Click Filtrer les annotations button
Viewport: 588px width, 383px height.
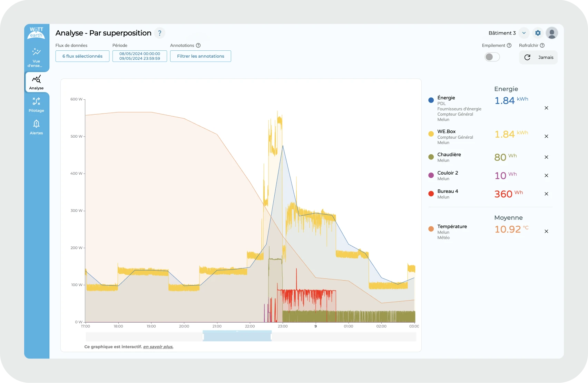click(x=200, y=56)
